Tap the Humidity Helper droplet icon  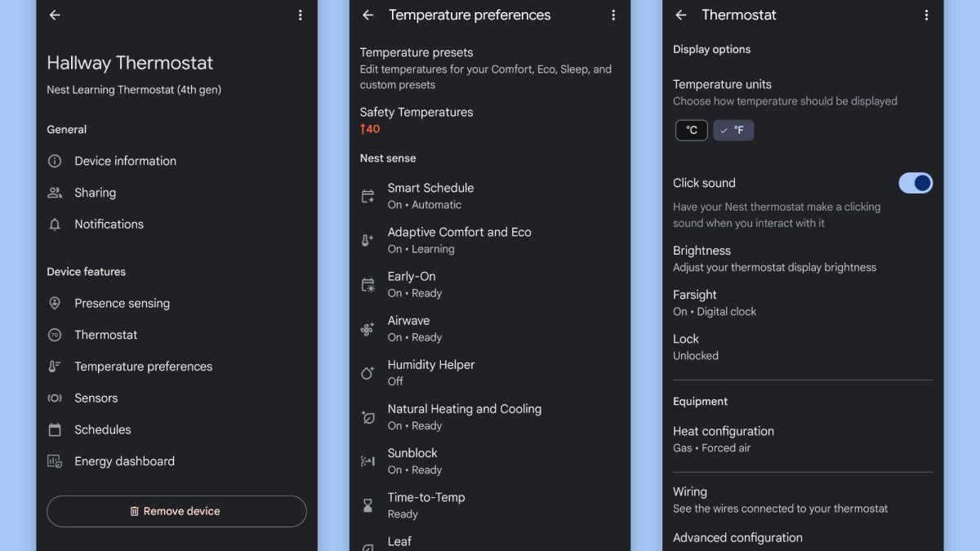coord(367,373)
